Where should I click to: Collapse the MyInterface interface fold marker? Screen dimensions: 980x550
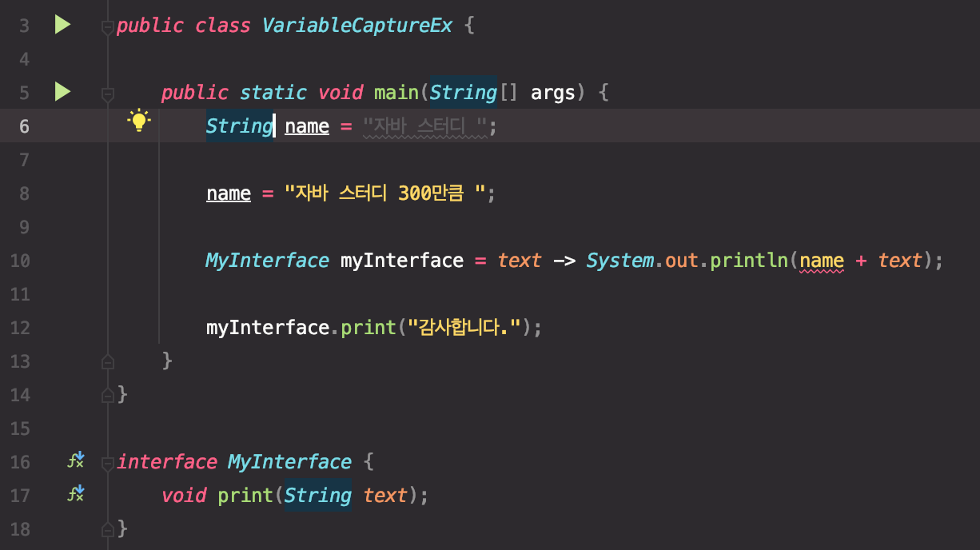107,464
